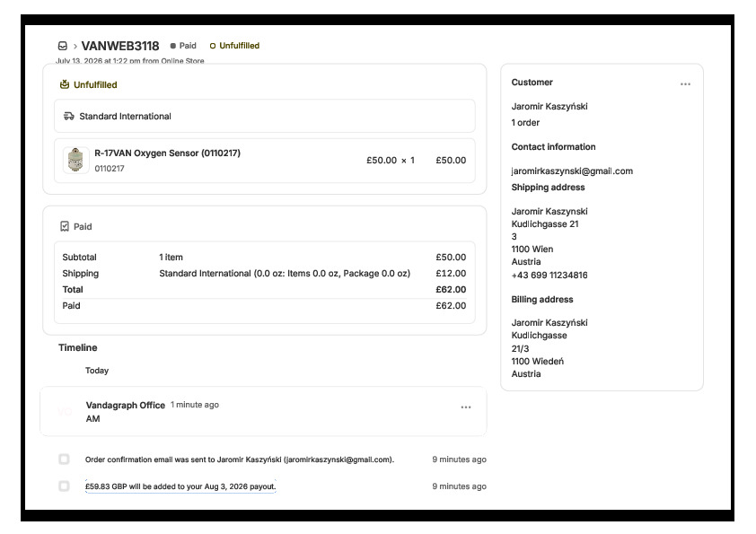Click the phone number +43 699 11234816
The image size is (756, 534).
549,276
